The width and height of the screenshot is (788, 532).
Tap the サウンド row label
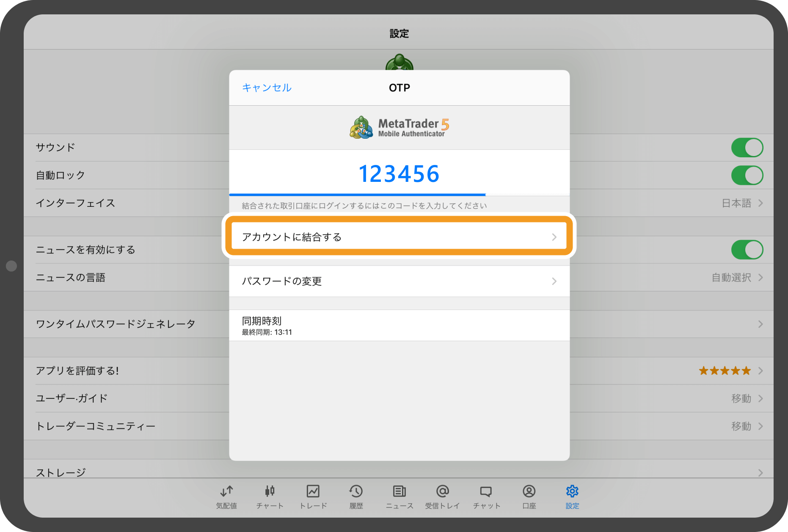[55, 148]
